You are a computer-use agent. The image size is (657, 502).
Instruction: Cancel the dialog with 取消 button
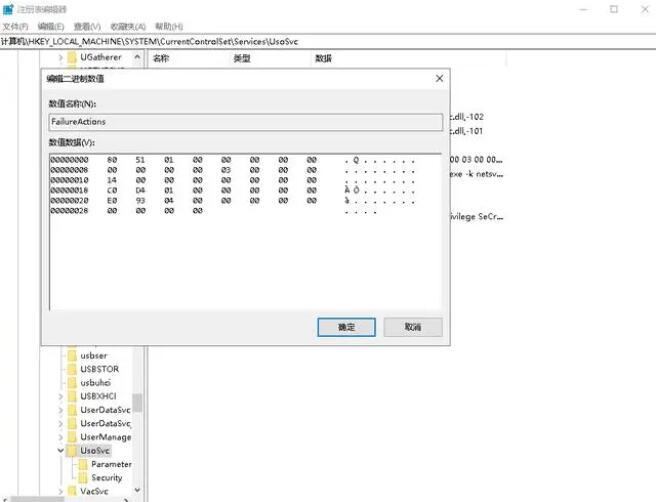[413, 327]
